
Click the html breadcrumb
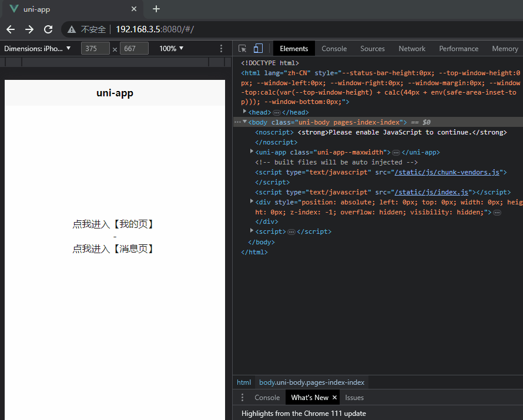click(244, 382)
